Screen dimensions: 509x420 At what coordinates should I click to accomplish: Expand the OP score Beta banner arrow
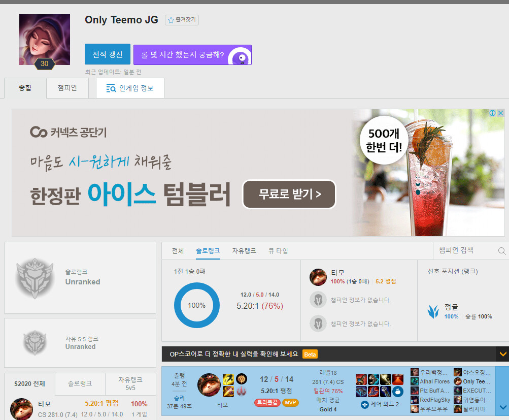pos(502,354)
